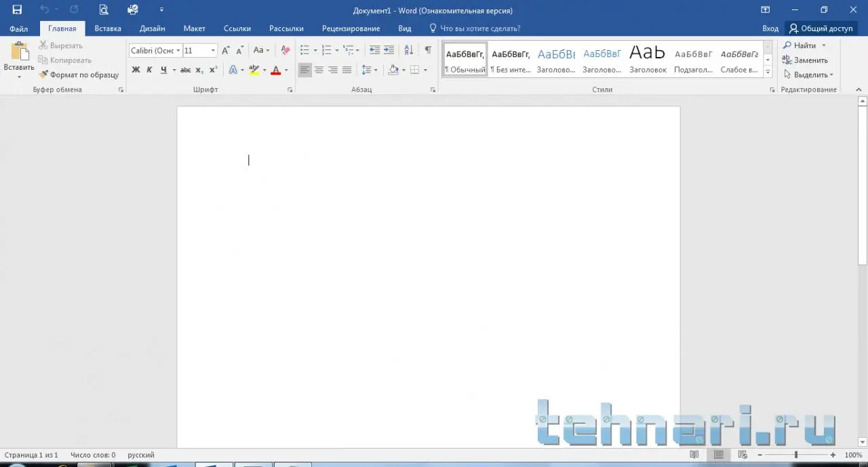Viewport: 868px width, 467px height.
Task: Click the multilevel list icon
Action: [x=349, y=50]
